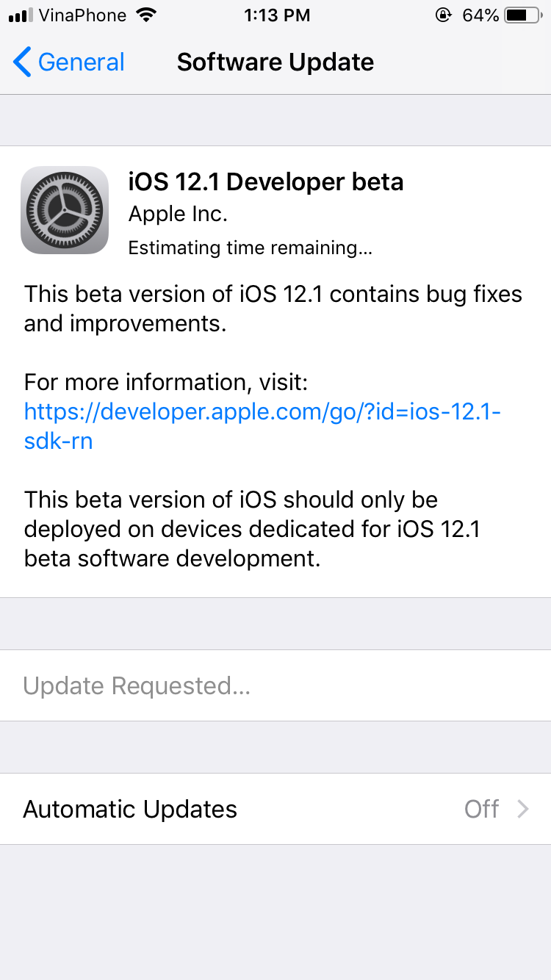551x980 pixels.
Task: Open the developer.apple.com release notes link
Action: tap(262, 426)
